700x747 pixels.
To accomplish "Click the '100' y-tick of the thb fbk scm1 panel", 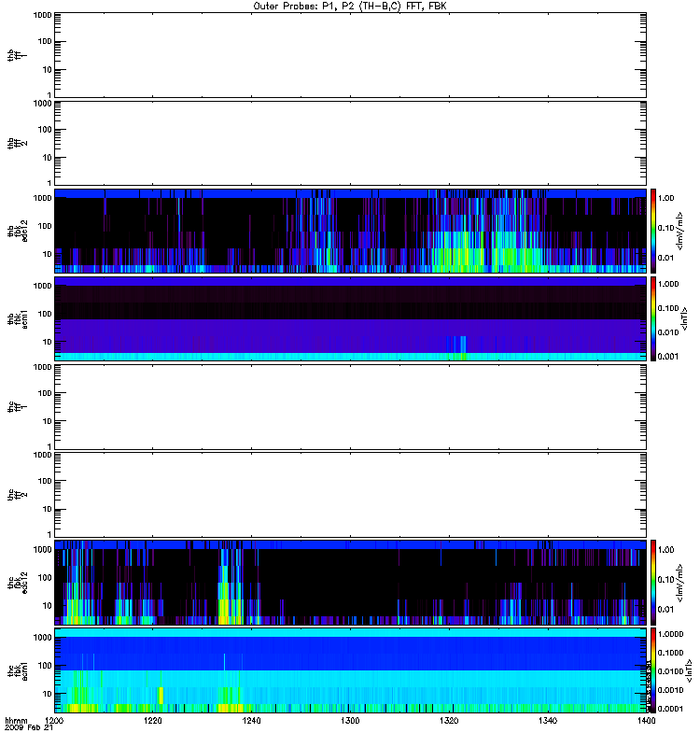I will (45, 314).
